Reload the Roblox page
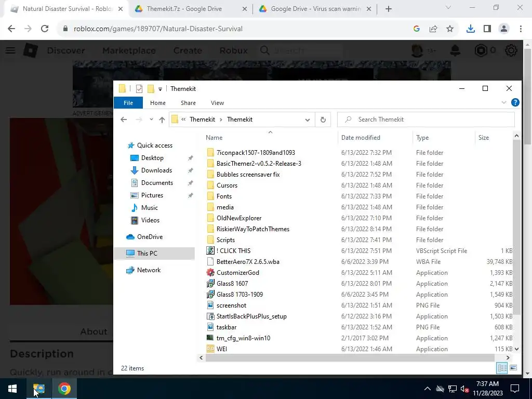Viewport: 532px width, 399px height. 45,29
